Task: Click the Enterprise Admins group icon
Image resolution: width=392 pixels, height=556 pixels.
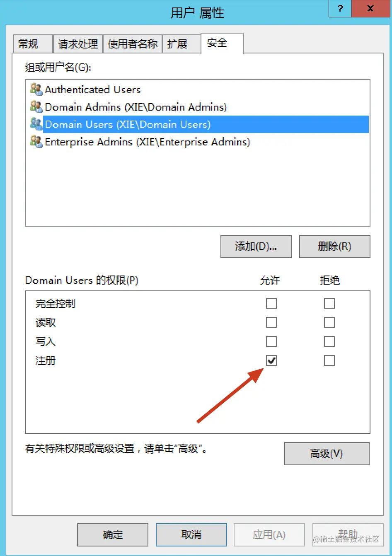Action: tap(36, 142)
